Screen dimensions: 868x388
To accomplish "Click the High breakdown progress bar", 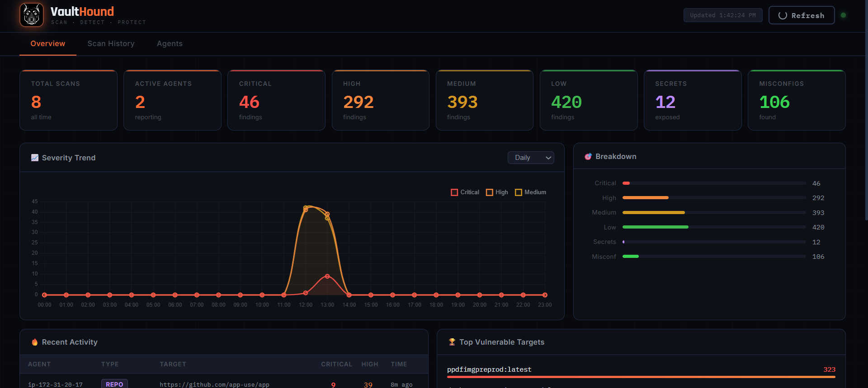I will coord(714,198).
